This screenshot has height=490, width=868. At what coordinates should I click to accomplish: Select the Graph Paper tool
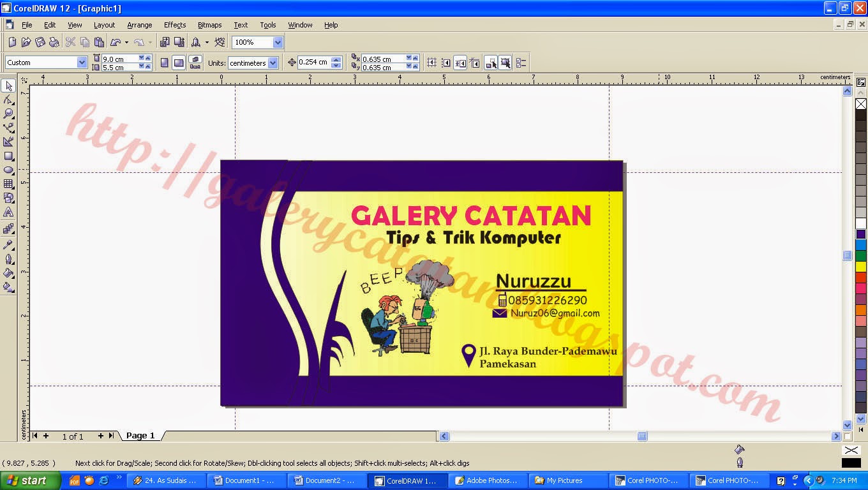pos(8,184)
